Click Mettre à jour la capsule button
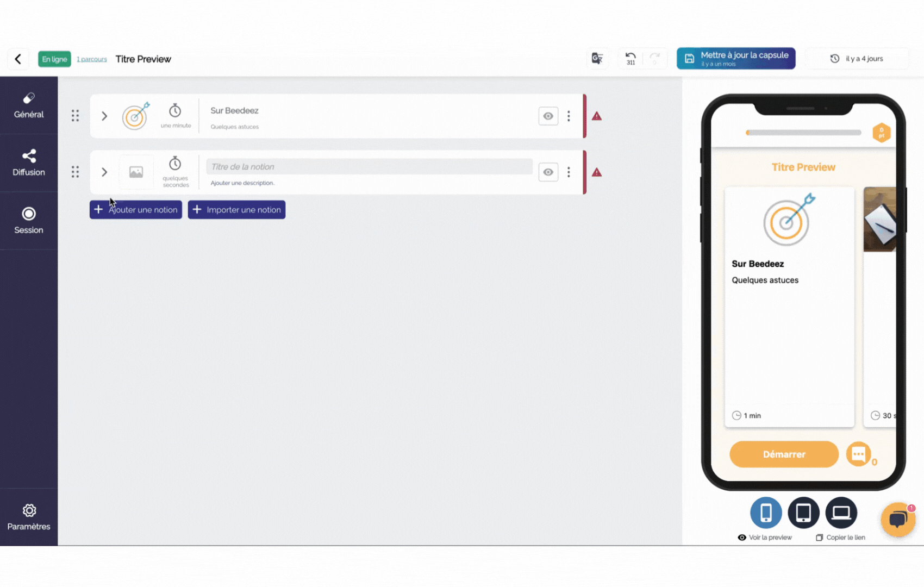The image size is (924, 587). point(735,59)
